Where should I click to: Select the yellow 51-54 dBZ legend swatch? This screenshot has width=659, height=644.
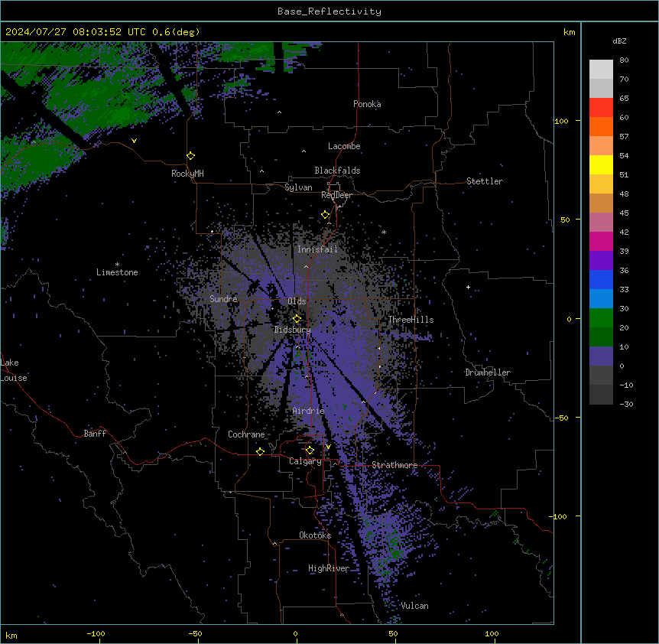(601, 164)
